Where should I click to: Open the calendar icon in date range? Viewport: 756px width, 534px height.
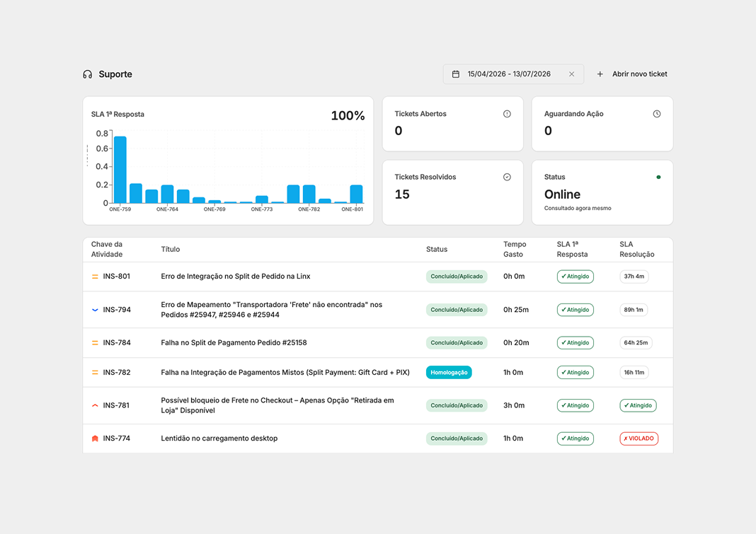coord(456,74)
